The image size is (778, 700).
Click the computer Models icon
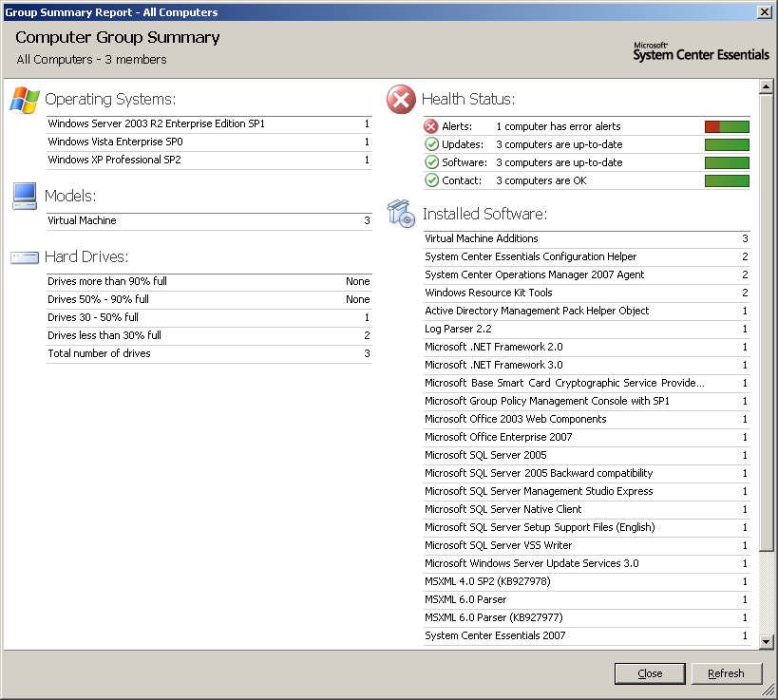coord(25,196)
